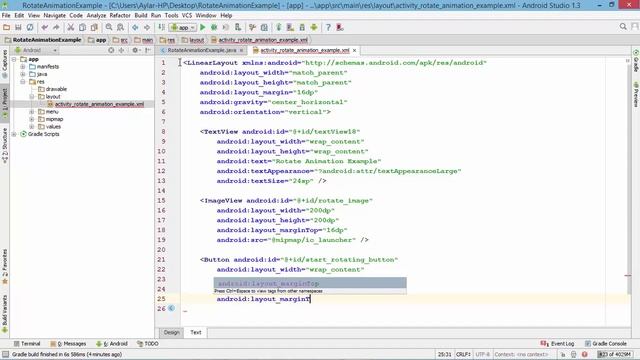Viewport: 640px width, 360px height.
Task: Collapse the layout folder node
Action: (32, 97)
